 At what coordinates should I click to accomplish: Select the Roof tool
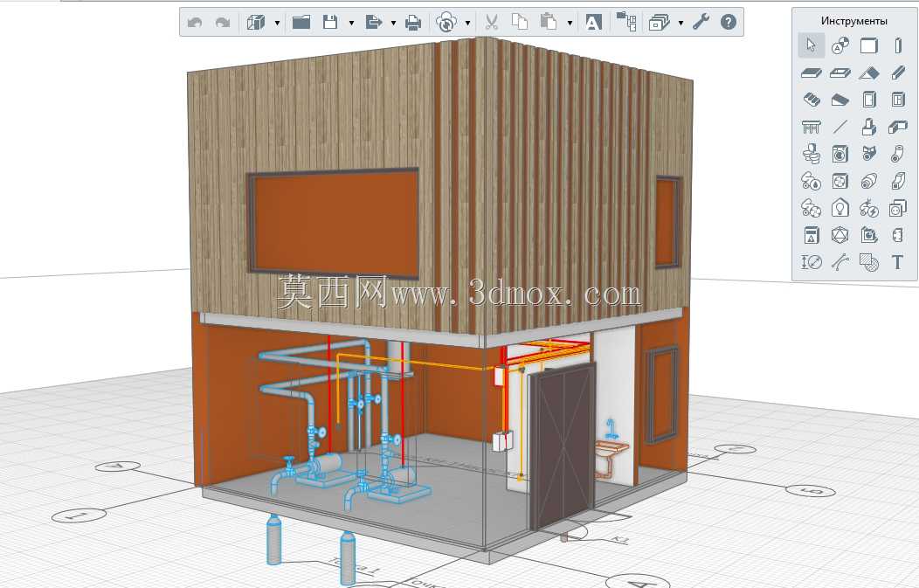pyautogui.click(x=869, y=73)
